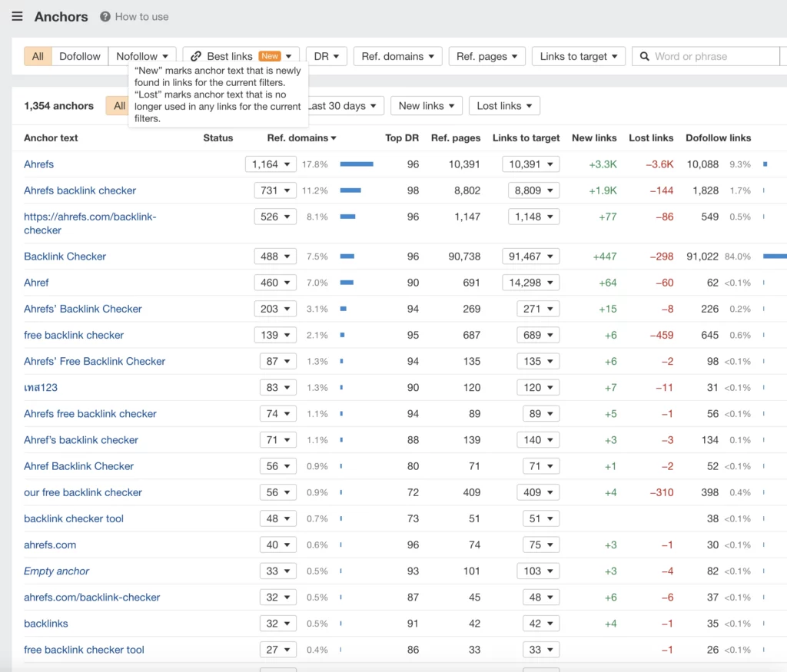This screenshot has height=672, width=787.
Task: Click the –459 lost links value
Action: 662,335
